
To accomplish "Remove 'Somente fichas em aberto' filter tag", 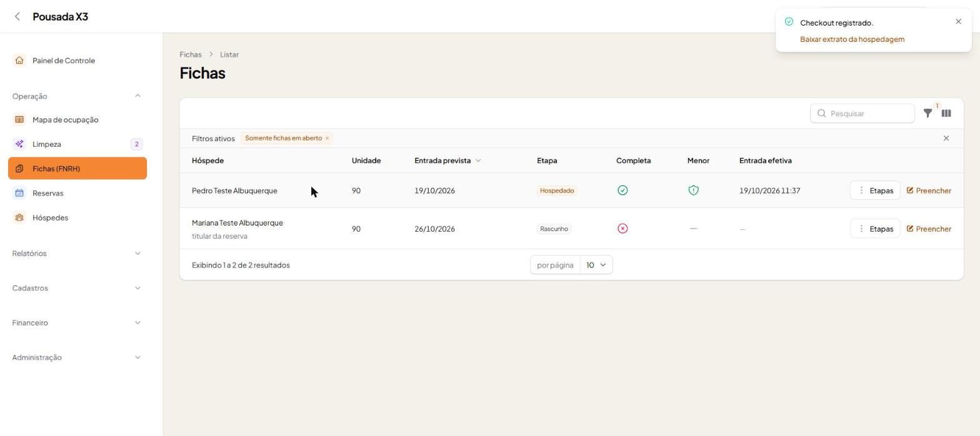I will [327, 138].
